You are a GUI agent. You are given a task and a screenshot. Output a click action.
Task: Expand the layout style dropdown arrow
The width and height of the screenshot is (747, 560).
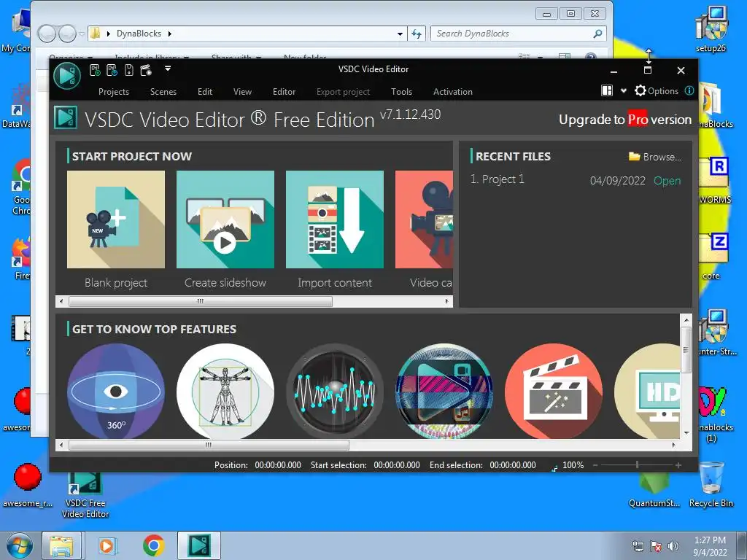(623, 91)
